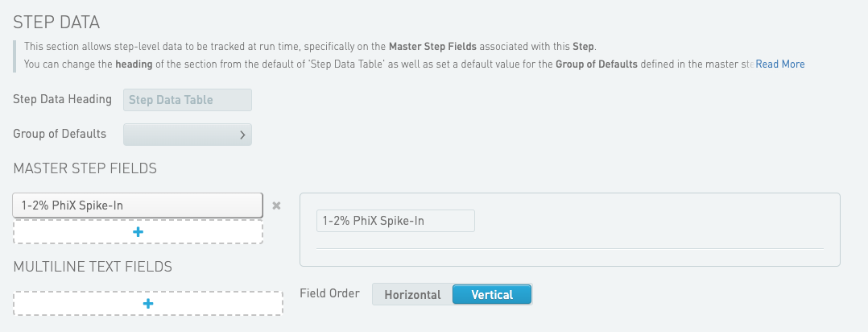Viewport: 868px width, 332px height.
Task: Switch Field Order to Horizontal
Action: point(412,295)
